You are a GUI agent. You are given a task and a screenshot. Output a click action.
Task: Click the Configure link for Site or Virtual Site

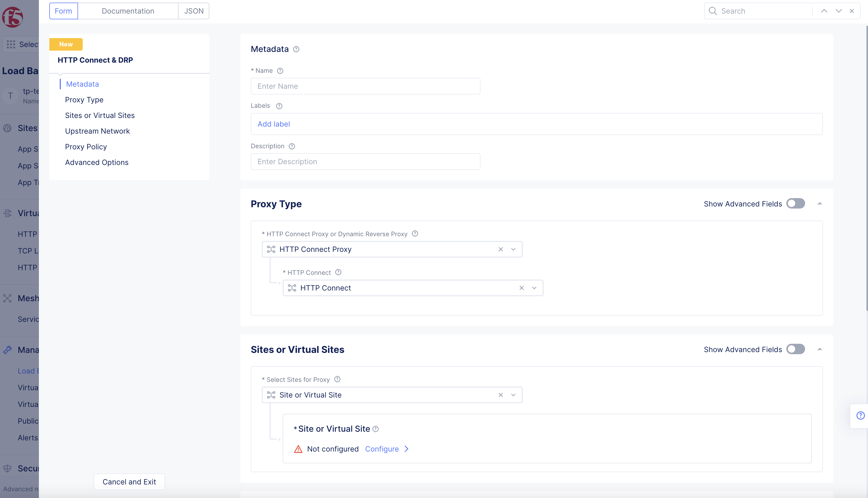pyautogui.click(x=382, y=449)
